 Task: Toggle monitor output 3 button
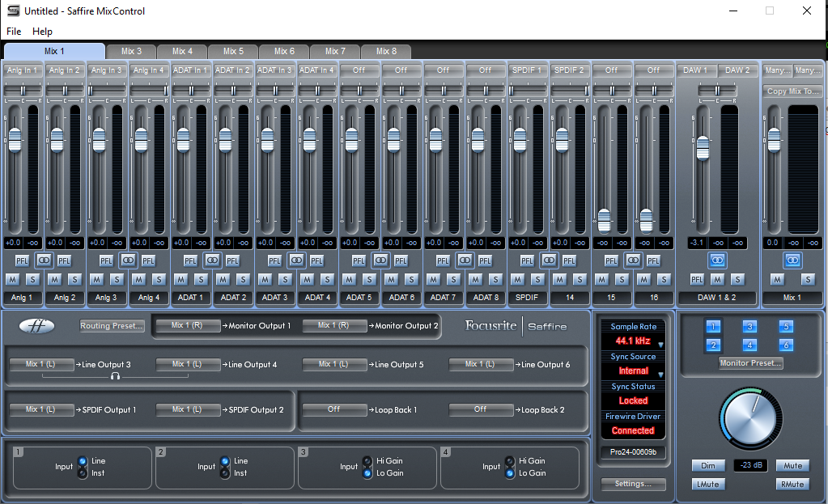point(750,327)
